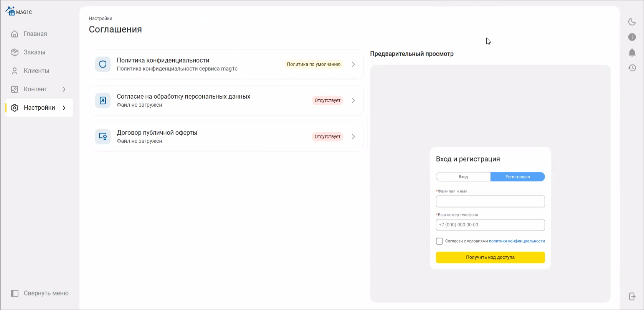View the history clock icon

632,68
